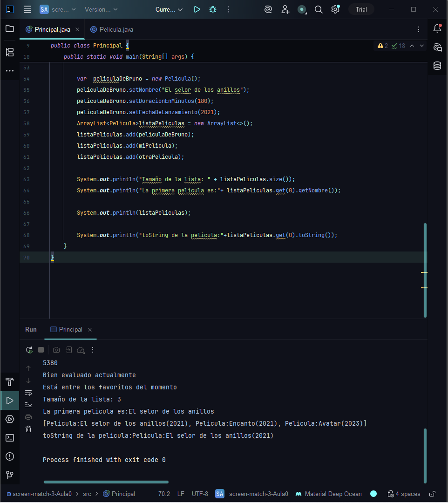The height and width of the screenshot is (503, 448).
Task: Open the Services tool window
Action: 10,419
